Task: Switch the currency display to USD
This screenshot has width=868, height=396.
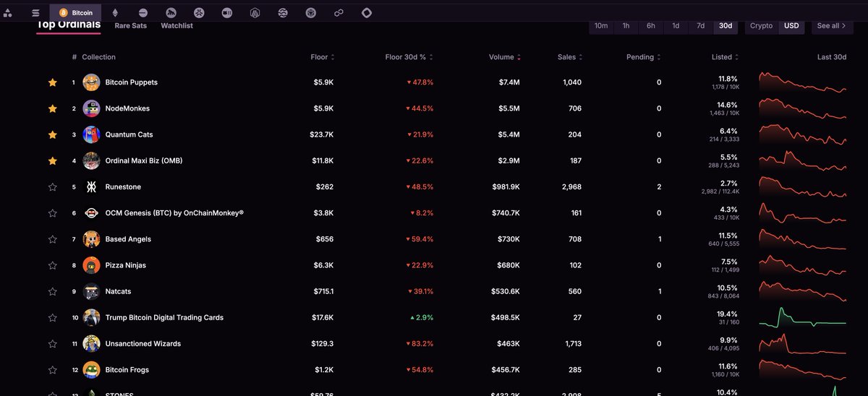Action: click(791, 26)
